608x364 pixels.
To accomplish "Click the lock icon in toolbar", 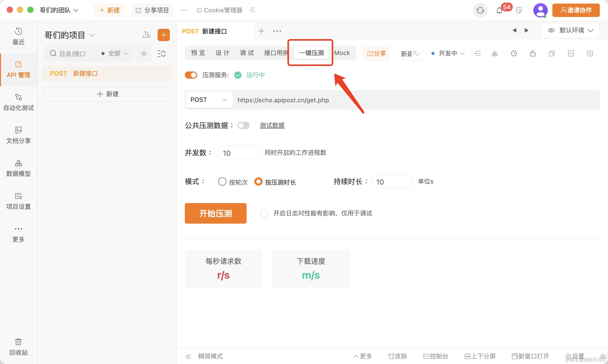I will click(533, 53).
